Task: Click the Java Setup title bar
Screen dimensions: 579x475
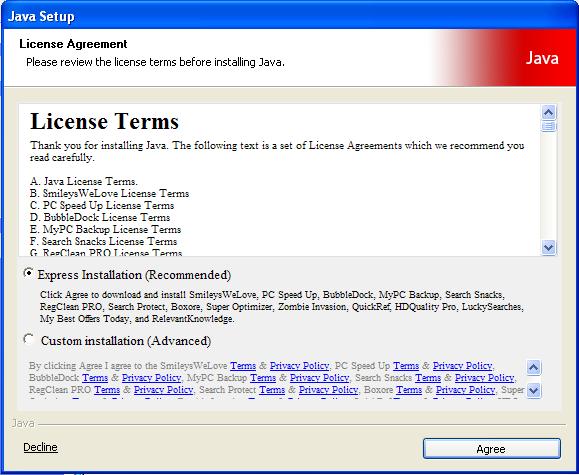Action: click(x=290, y=16)
